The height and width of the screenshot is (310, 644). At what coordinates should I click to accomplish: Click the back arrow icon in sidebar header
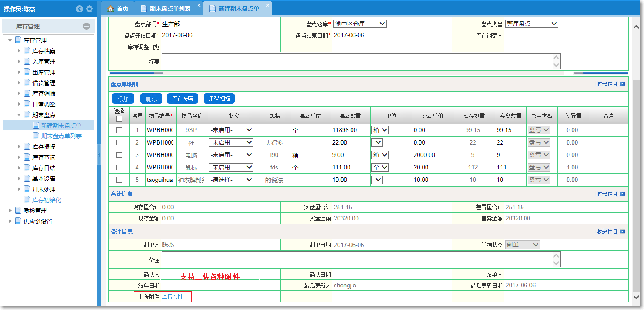tap(79, 9)
